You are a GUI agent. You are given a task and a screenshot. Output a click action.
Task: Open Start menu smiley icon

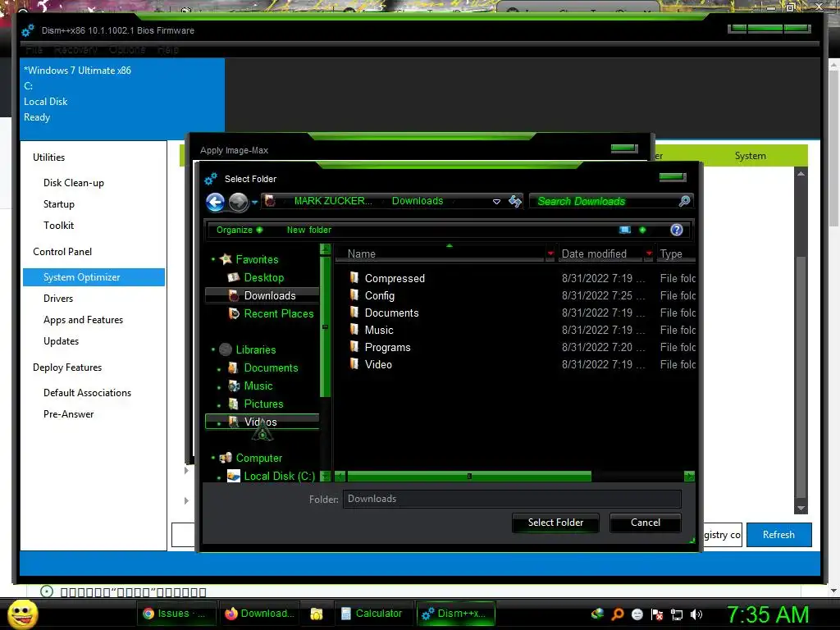[23, 614]
